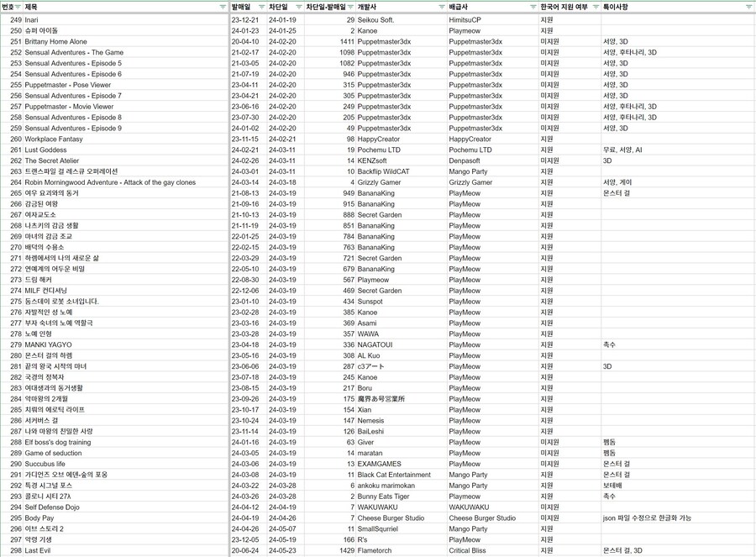The height and width of the screenshot is (557, 756).
Task: Select the Last Evil title cell
Action: pyautogui.click(x=127, y=551)
